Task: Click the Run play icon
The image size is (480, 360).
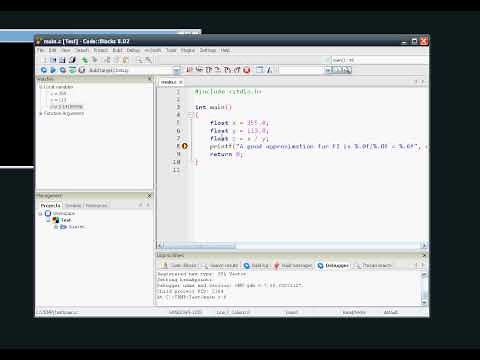Action: (x=53, y=70)
